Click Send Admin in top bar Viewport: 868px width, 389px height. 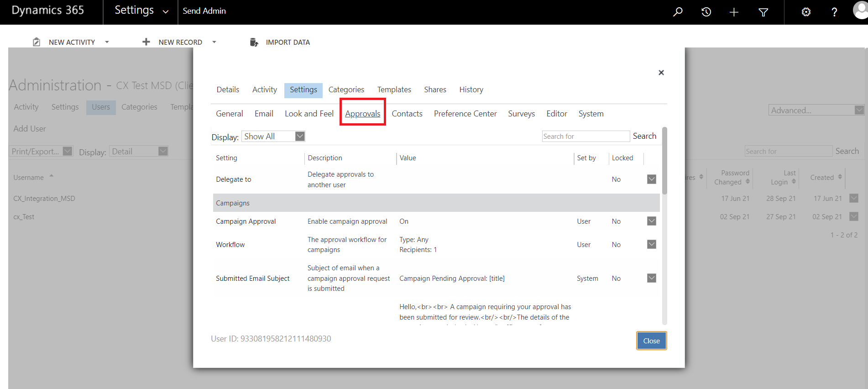click(x=204, y=11)
